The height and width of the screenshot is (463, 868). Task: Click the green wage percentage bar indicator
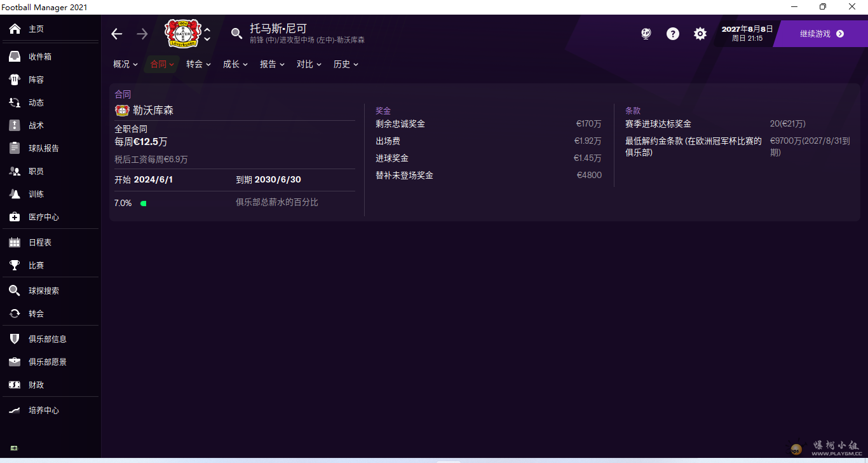(144, 204)
